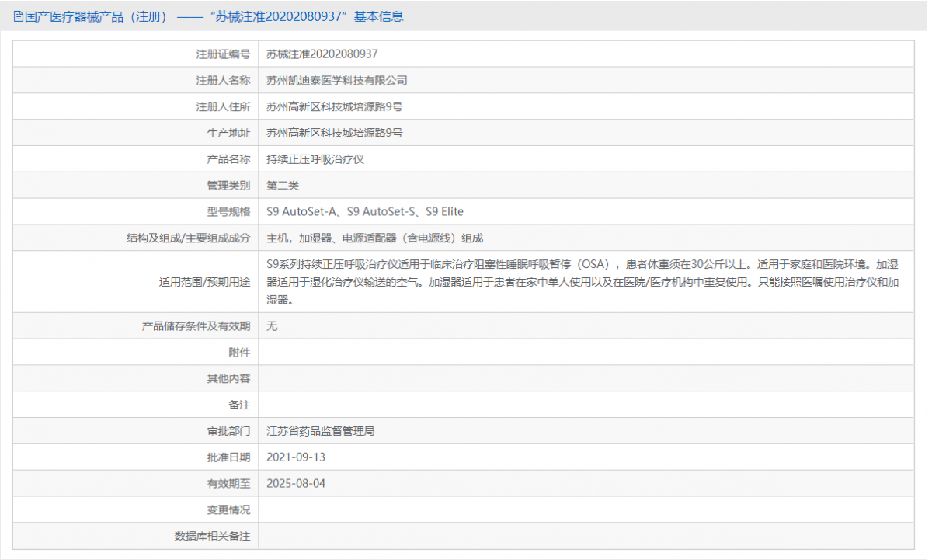
Task: Click the 变更情况 label cell
Action: [x=136, y=510]
